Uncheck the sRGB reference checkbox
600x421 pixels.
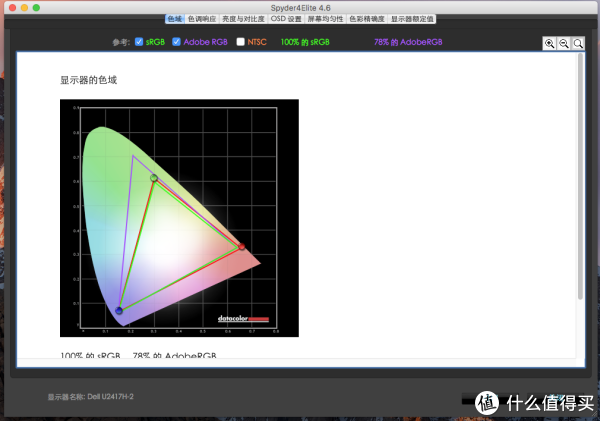click(139, 42)
